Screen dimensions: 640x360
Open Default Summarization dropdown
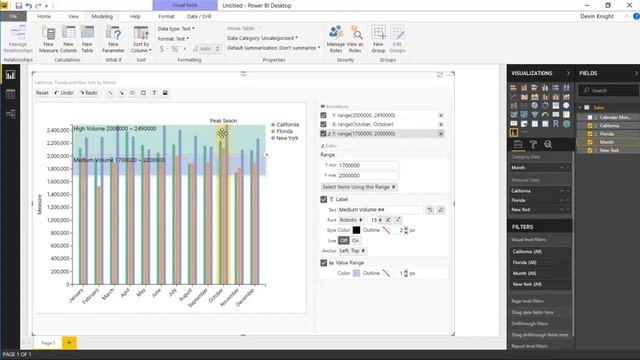tap(273, 48)
